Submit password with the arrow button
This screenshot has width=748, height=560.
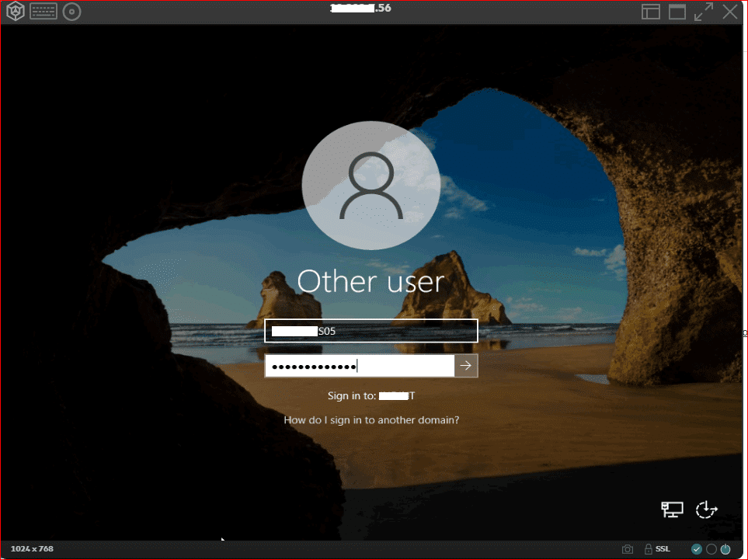466,366
